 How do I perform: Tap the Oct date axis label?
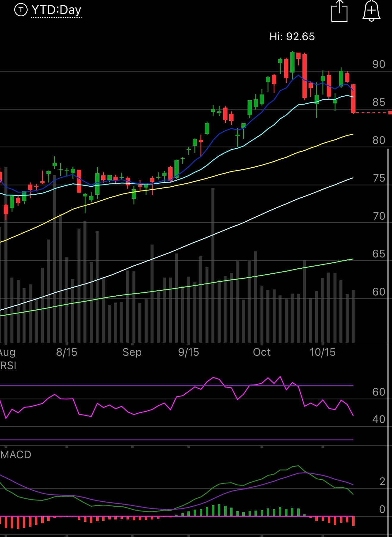(262, 352)
